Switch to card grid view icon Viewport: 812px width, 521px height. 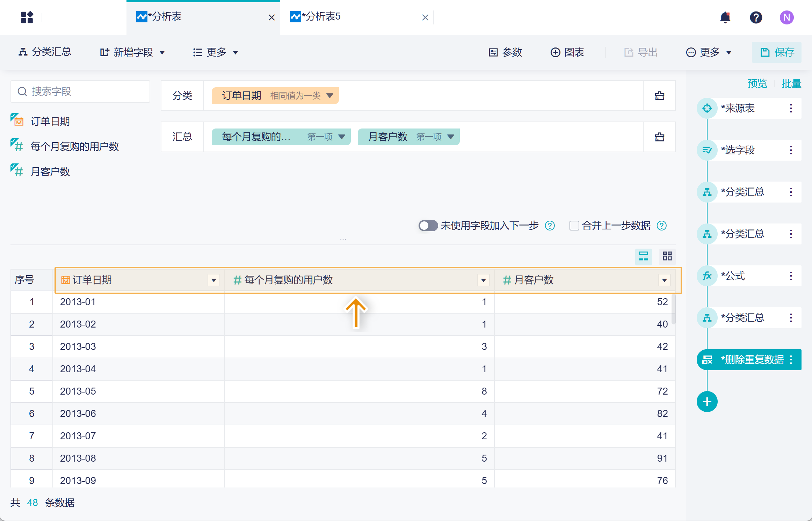coord(667,256)
